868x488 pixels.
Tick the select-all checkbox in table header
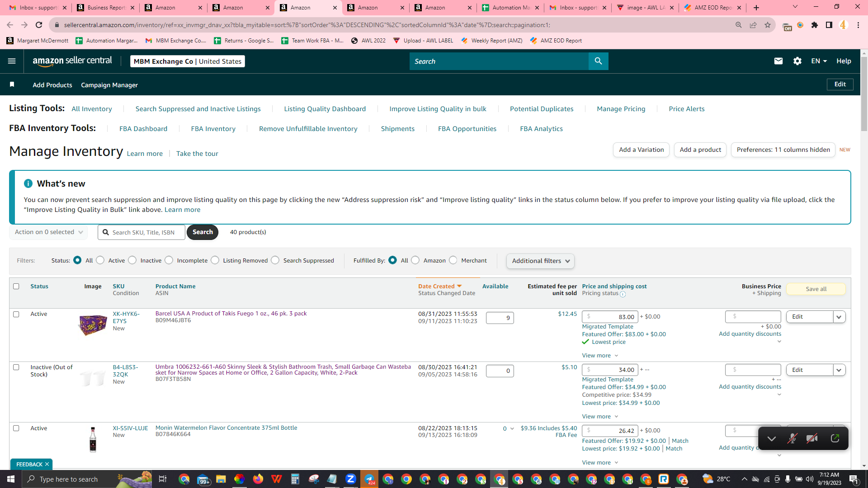[x=16, y=286]
